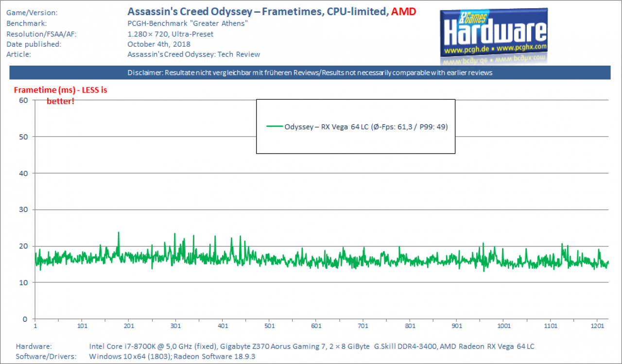Click the green line sample in the legend
Viewport: 622px width, 364px height.
point(275,127)
